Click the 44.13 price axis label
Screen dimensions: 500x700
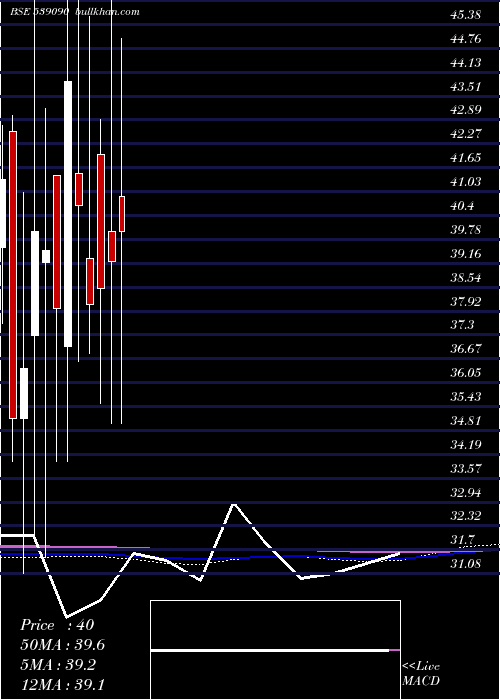[466, 63]
